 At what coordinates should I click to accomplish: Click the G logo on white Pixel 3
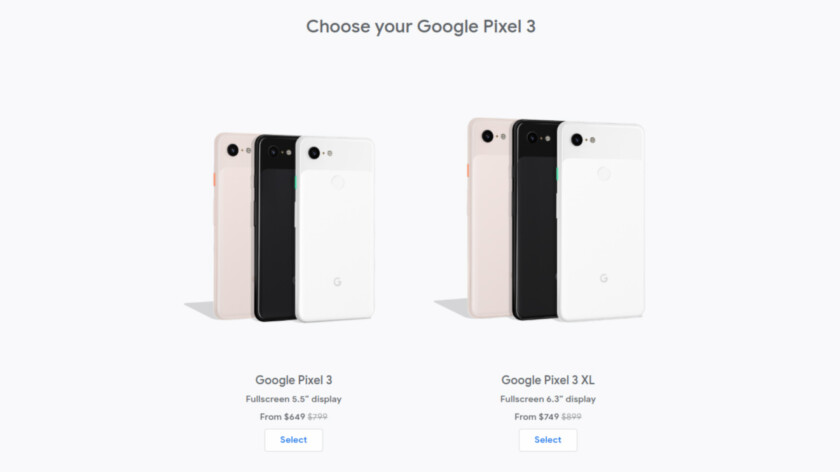click(x=337, y=282)
